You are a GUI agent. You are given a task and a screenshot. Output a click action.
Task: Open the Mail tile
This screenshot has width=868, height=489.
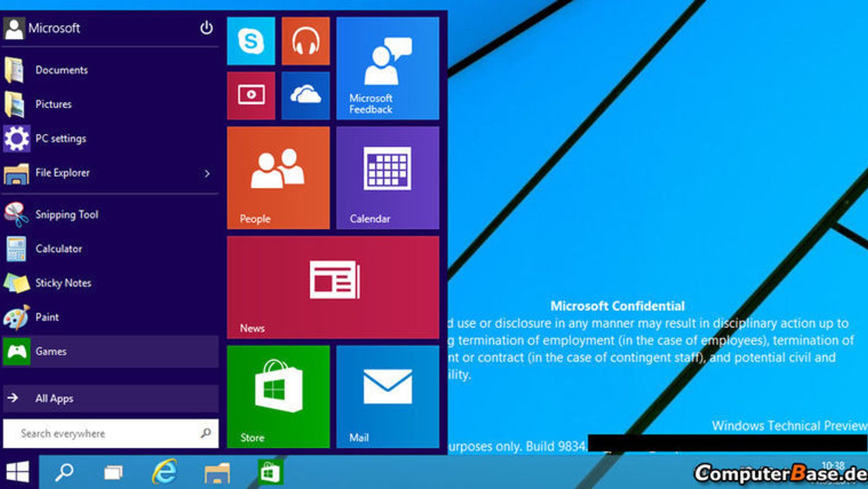[x=387, y=395]
